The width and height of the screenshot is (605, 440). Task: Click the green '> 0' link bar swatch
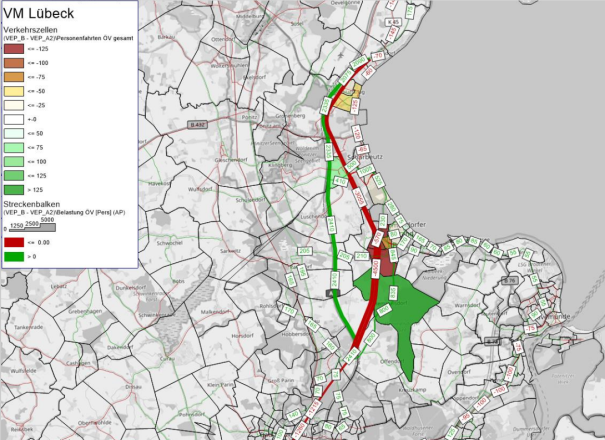[x=13, y=256]
